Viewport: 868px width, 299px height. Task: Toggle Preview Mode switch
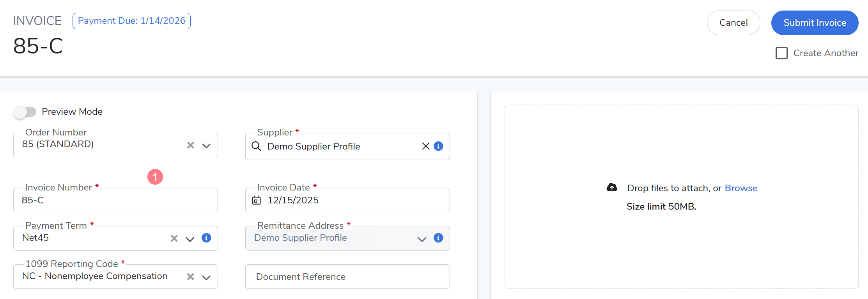click(x=25, y=112)
